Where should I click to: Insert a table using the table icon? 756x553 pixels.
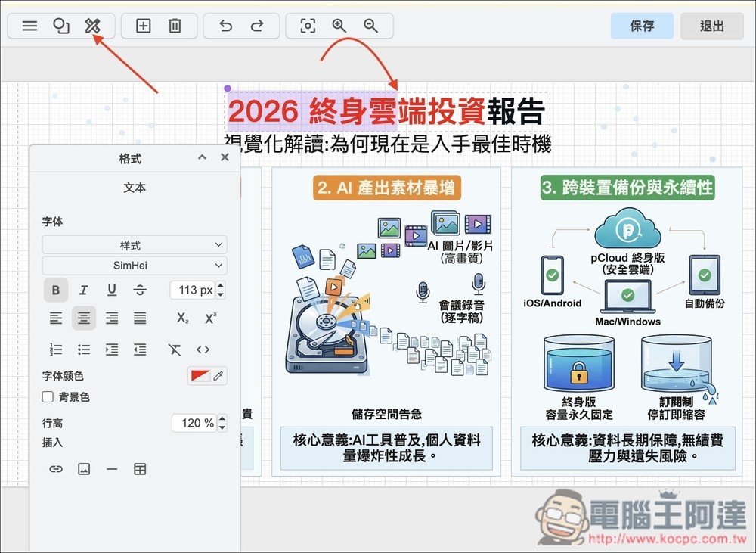[140, 469]
